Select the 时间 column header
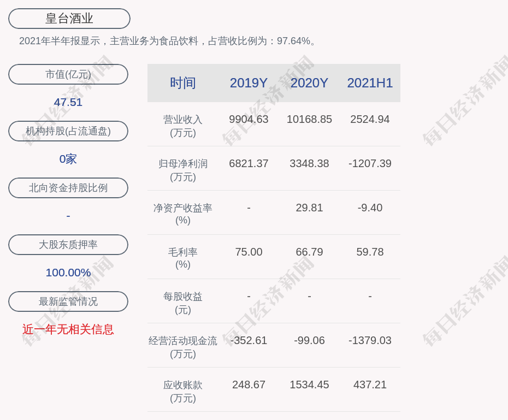 point(183,83)
